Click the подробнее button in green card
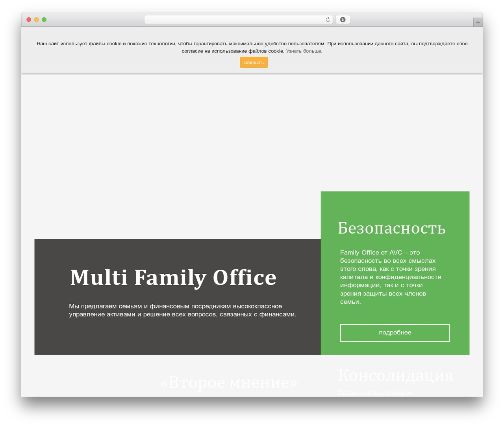Viewport: 504px width, 427px height. 395,333
